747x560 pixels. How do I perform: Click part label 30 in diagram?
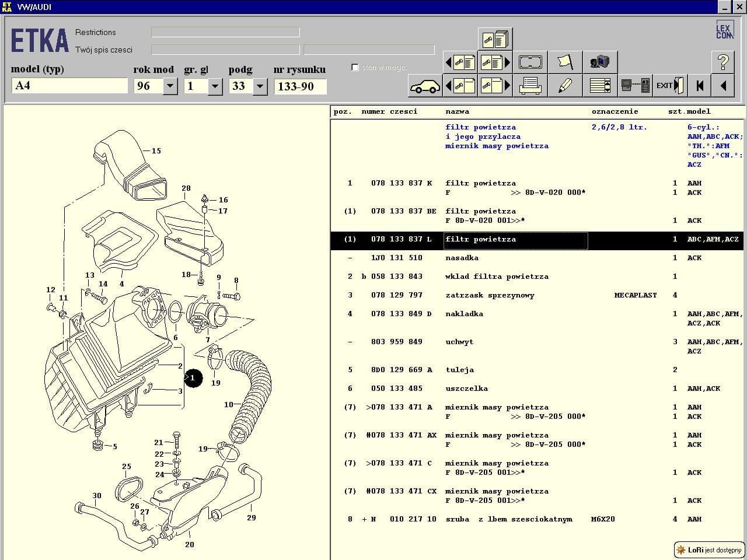click(x=97, y=496)
